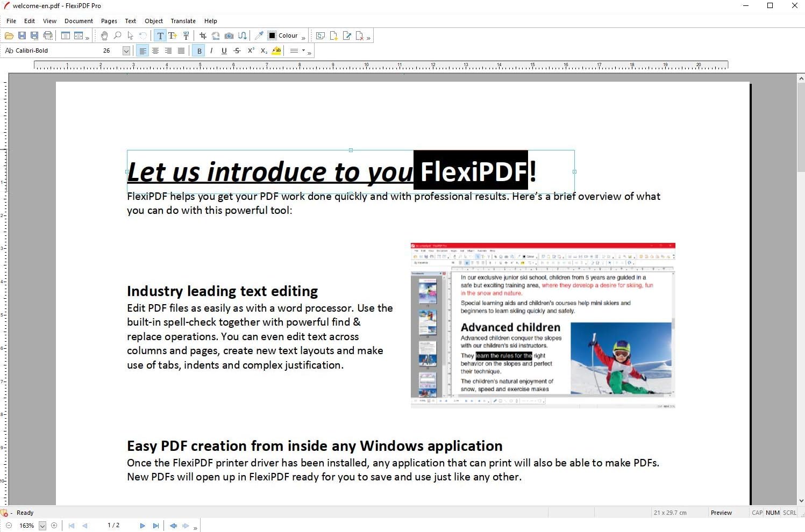Click the embedded skiing screenshot image
The width and height of the screenshot is (805, 532).
tap(543, 325)
